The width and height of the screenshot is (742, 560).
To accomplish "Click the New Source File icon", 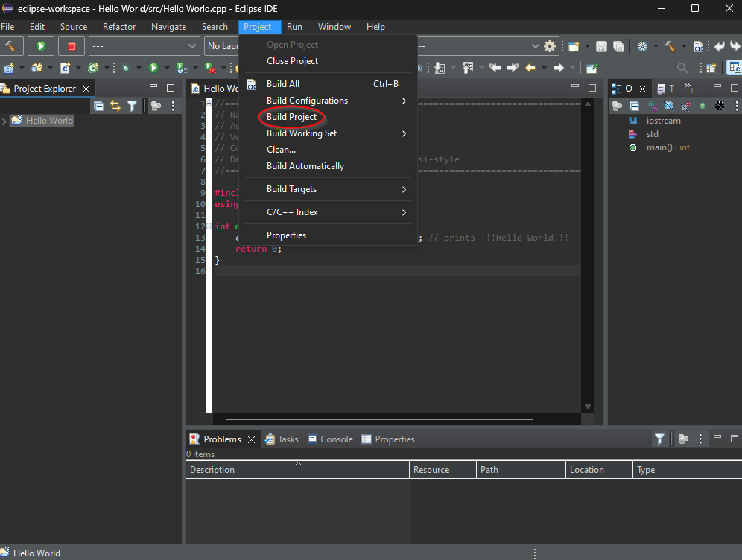I will [66, 68].
